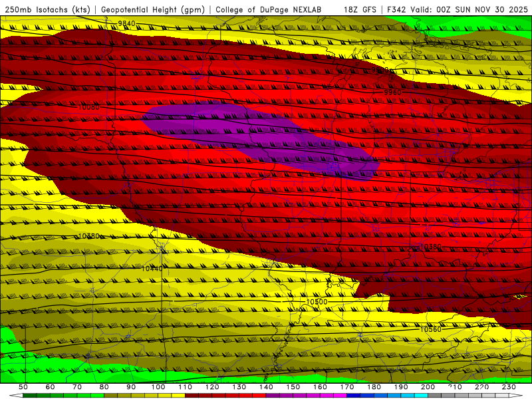Click the 10080 height contour label
This screenshot has width=532, height=399.
(89, 107)
